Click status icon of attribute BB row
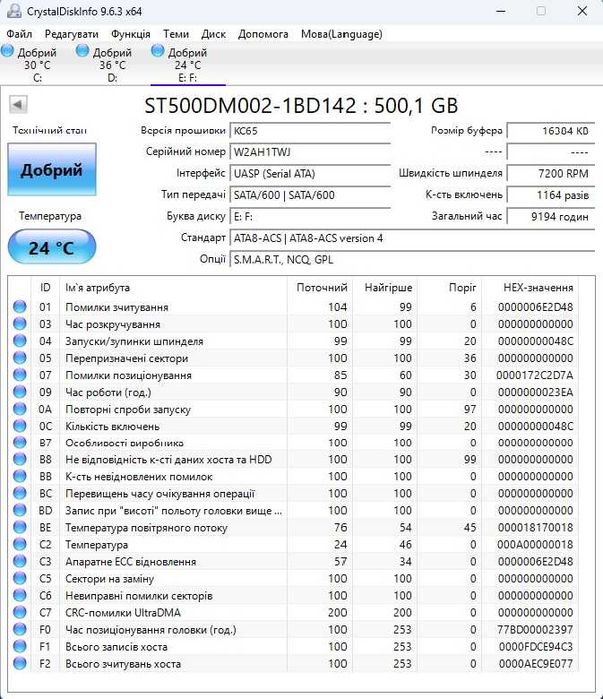603x699 pixels. pos(20,476)
